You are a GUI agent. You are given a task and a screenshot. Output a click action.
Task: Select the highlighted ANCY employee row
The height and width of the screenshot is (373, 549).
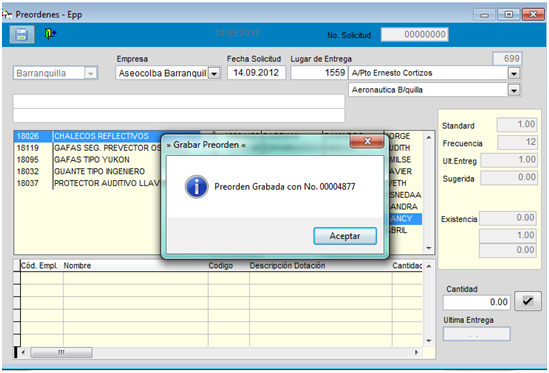pyautogui.click(x=405, y=219)
